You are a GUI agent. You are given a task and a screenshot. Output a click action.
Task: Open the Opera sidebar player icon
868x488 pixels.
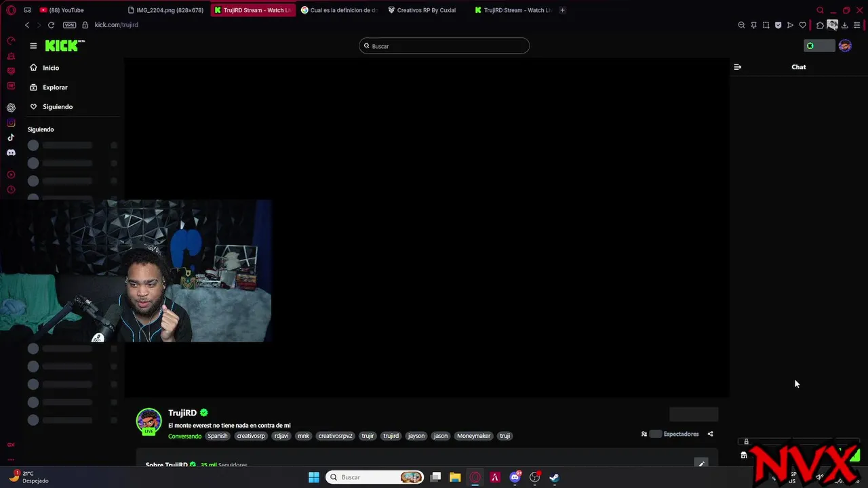pyautogui.click(x=11, y=175)
